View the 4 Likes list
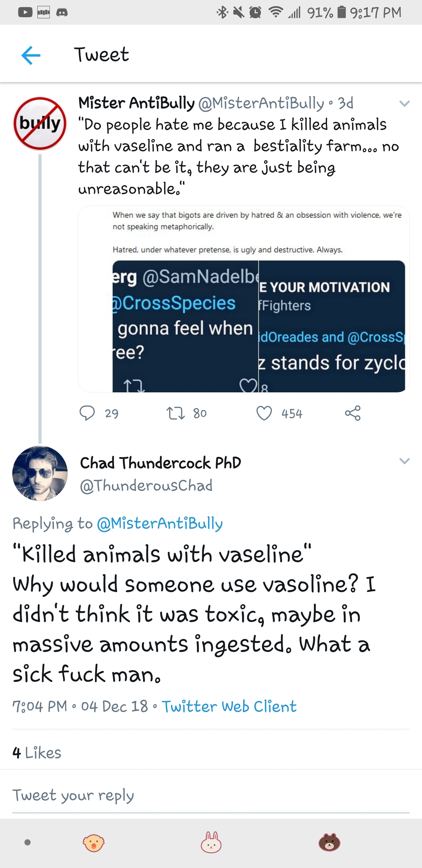The height and width of the screenshot is (868, 422). point(37,752)
